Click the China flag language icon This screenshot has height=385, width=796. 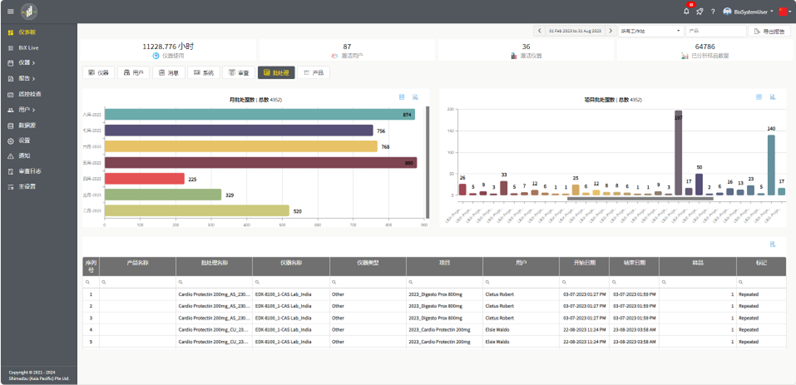tap(783, 11)
